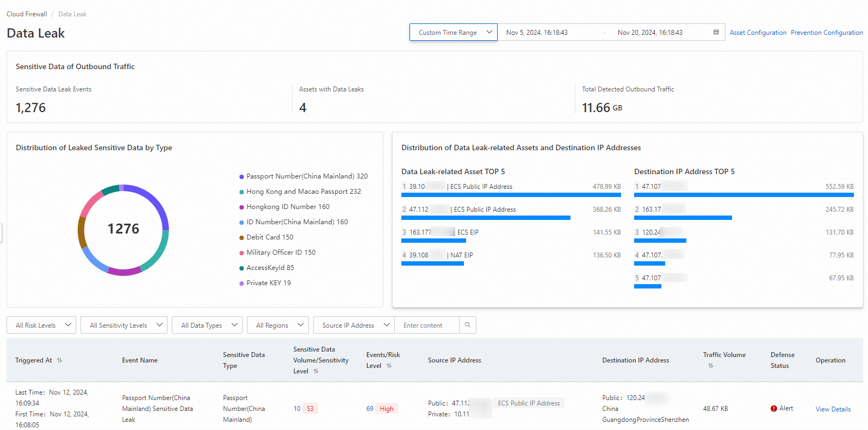Open Asset Configuration link
The image size is (868, 430).
pyautogui.click(x=758, y=33)
